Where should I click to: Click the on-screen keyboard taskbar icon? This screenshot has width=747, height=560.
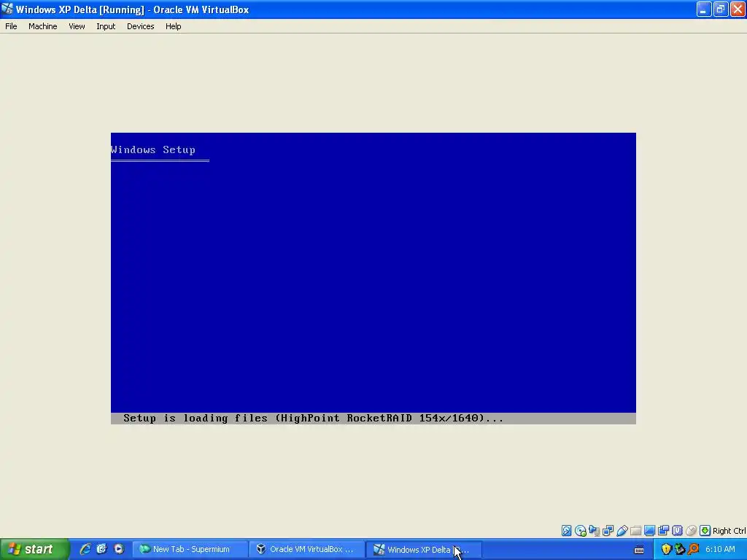[639, 550]
